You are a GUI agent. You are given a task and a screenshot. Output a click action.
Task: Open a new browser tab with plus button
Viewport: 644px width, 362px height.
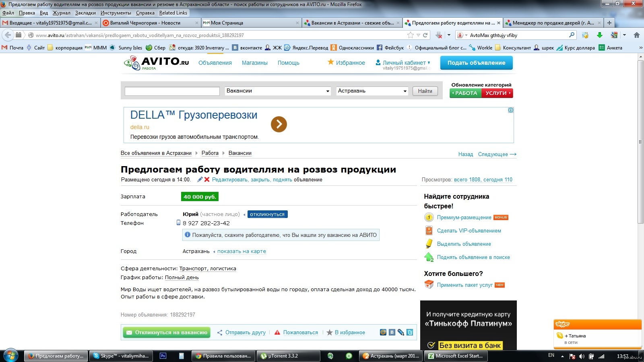click(609, 23)
